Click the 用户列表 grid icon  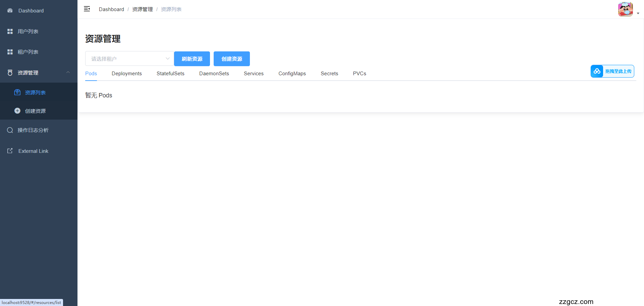point(9,31)
